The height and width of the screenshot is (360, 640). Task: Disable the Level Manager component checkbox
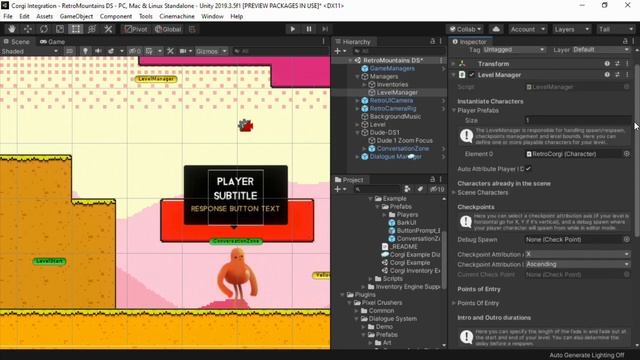coord(472,75)
